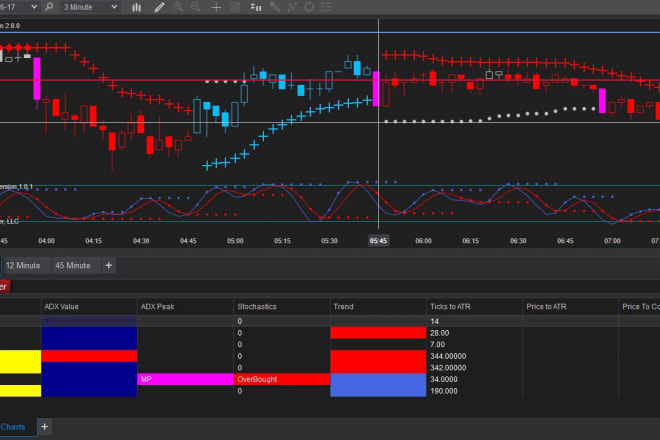The image size is (660, 440).
Task: Select the red OverBought cell
Action: click(x=282, y=379)
